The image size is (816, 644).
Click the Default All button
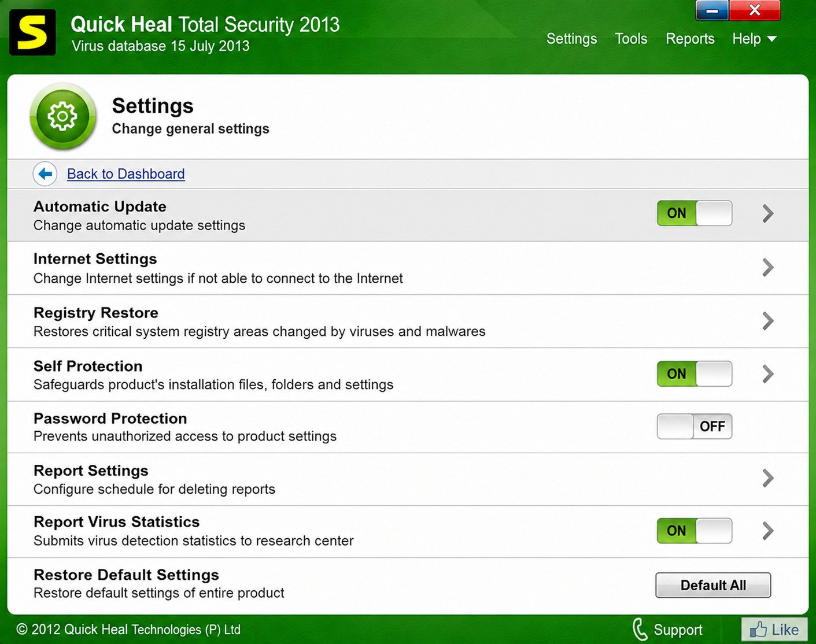713,585
